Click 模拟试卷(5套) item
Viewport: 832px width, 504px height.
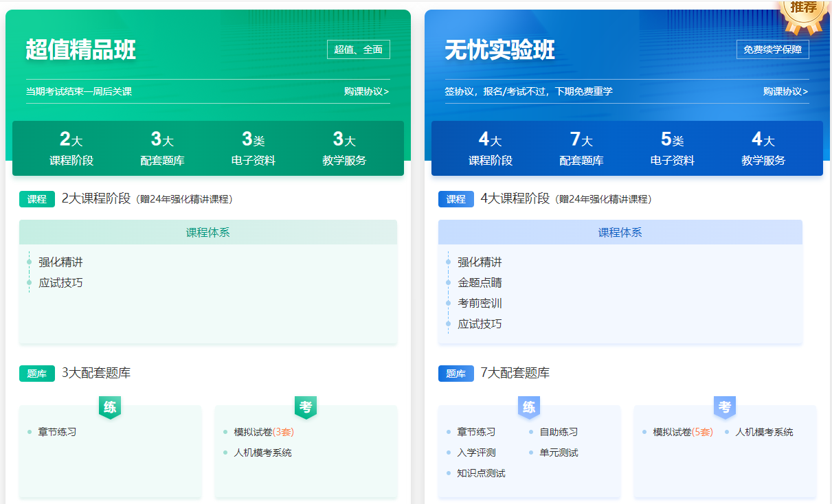click(683, 432)
